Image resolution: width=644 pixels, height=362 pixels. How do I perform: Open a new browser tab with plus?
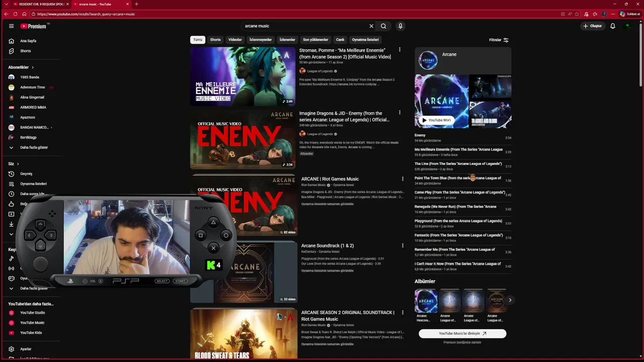pos(136,4)
